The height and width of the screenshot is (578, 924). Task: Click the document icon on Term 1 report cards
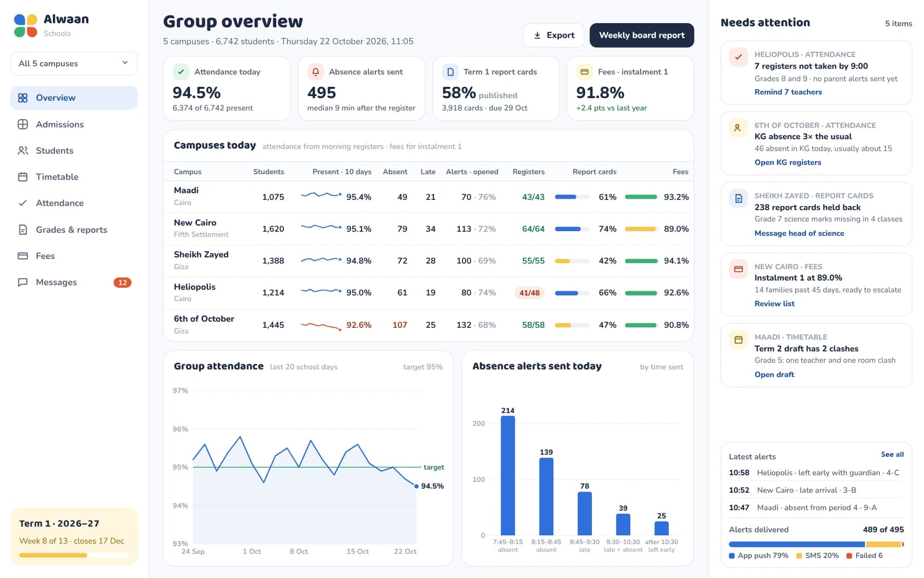[x=450, y=72]
